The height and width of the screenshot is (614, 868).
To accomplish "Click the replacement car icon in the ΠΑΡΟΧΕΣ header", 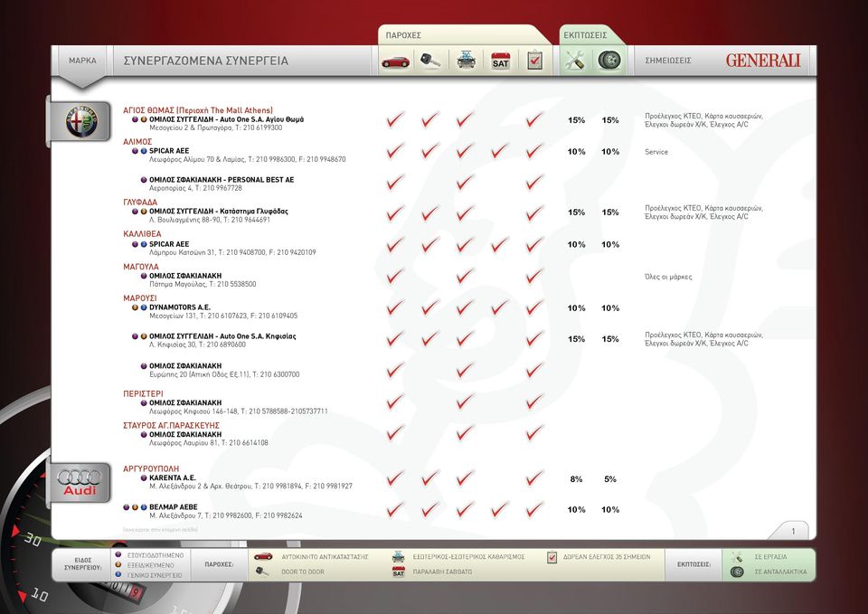I will (396, 61).
